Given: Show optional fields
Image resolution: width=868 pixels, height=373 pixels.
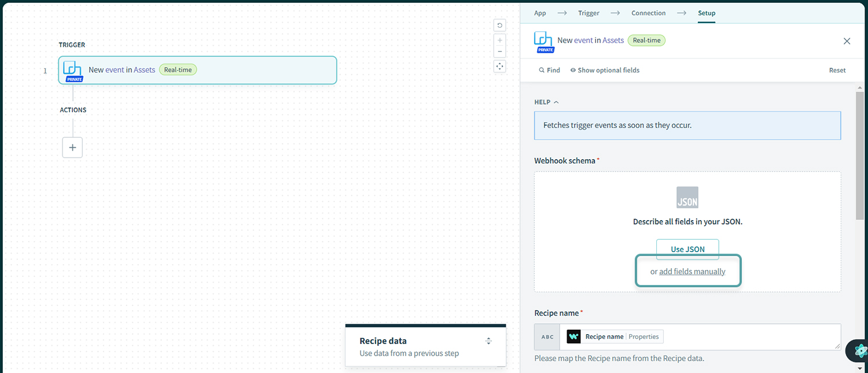Looking at the screenshot, I should click(605, 70).
